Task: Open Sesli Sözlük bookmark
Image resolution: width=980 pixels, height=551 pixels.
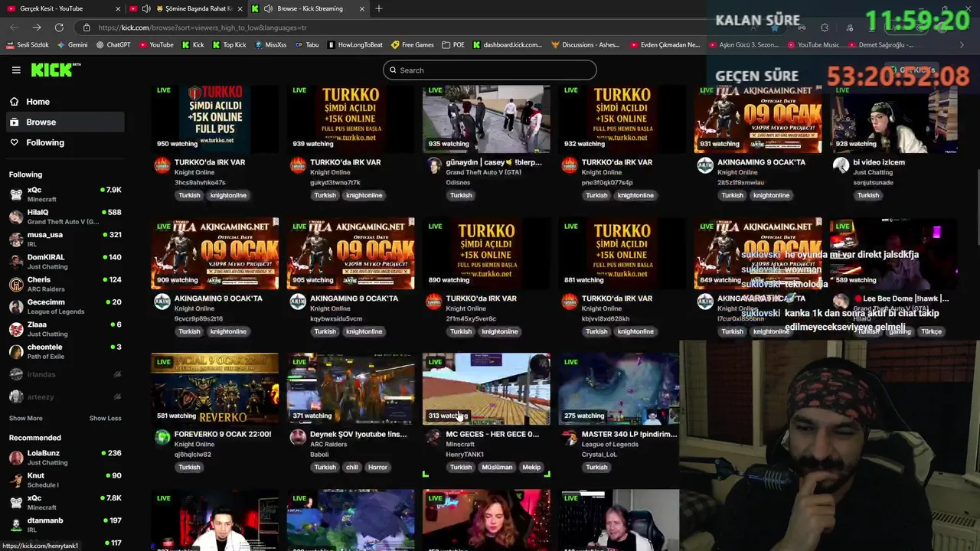Action: pyautogui.click(x=27, y=45)
